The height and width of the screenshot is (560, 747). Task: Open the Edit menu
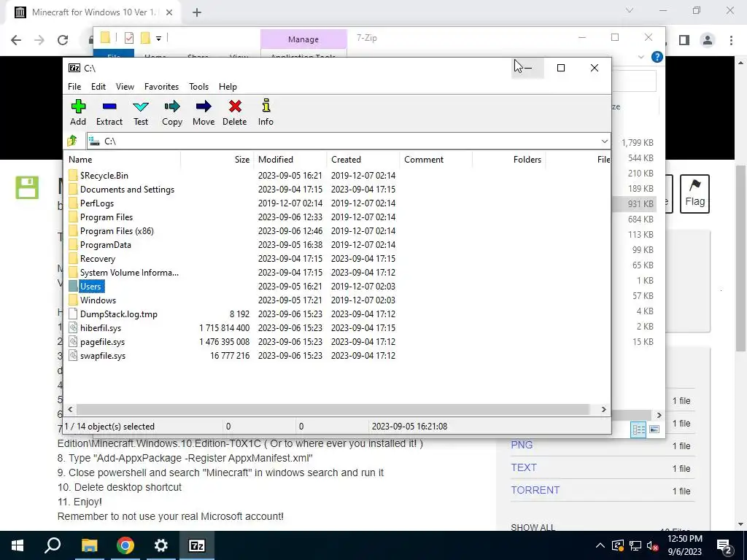pyautogui.click(x=98, y=87)
